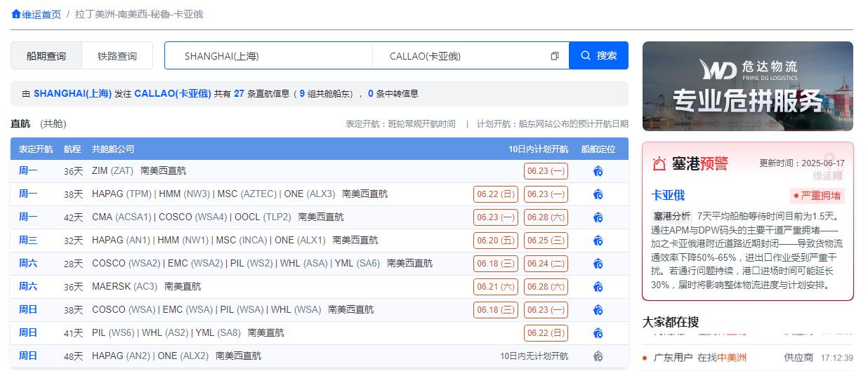Click 共舱船公司 column header
Screen dimensions: 868x371
point(113,149)
